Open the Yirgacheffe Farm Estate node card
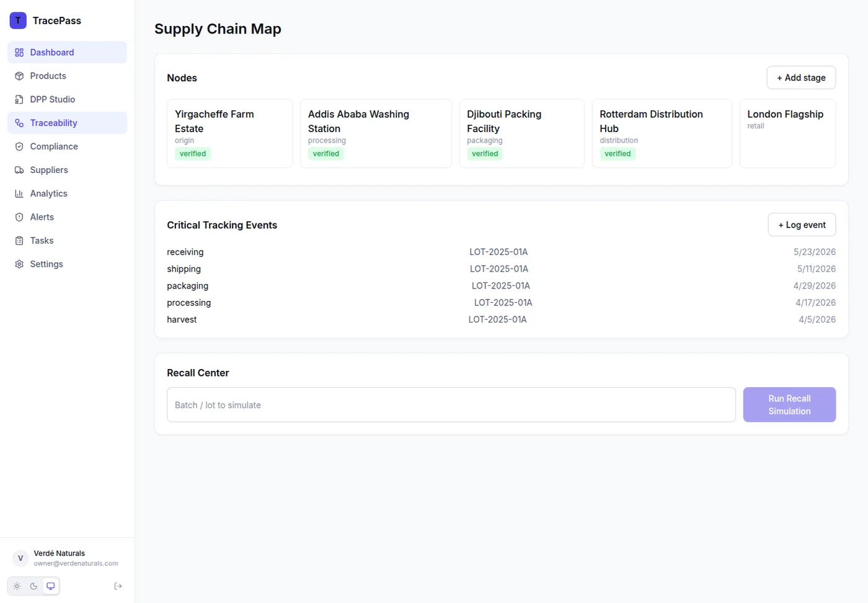Screen dimensions: 868x603 pyautogui.click(x=229, y=133)
